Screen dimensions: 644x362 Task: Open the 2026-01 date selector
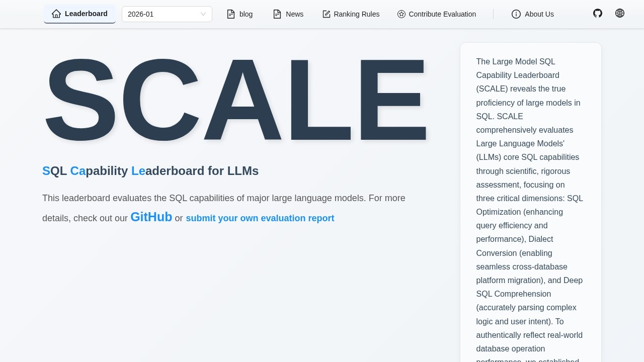(166, 14)
